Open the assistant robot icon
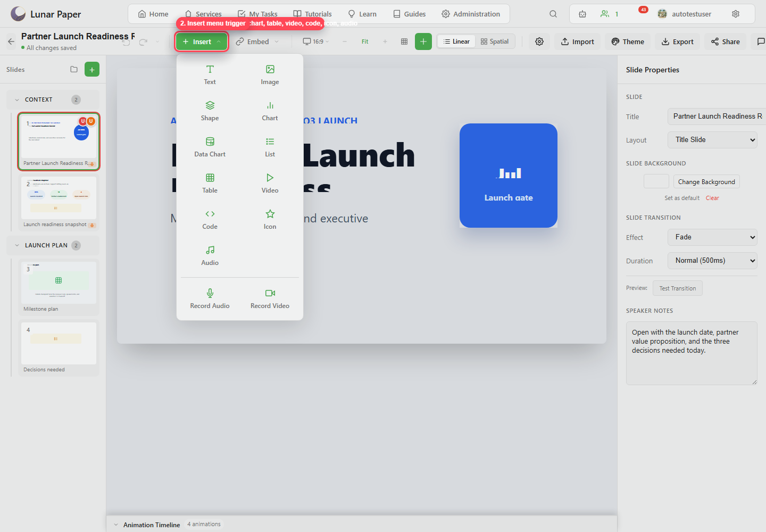Image resolution: width=766 pixels, height=532 pixels. (x=582, y=14)
